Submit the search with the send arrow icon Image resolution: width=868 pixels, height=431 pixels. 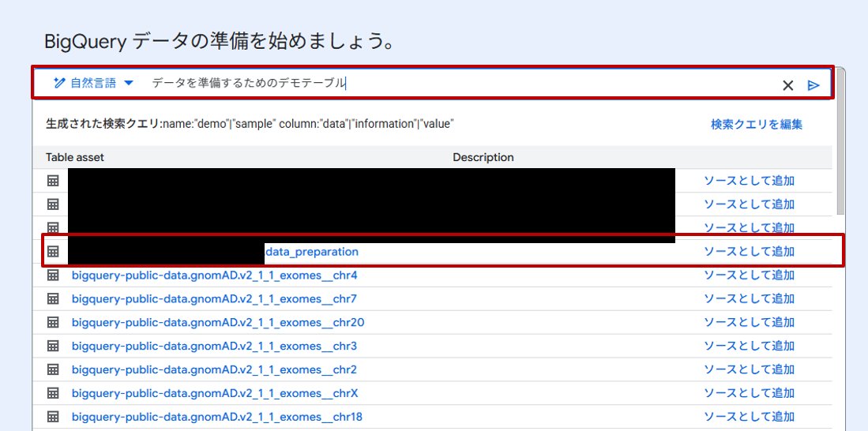(x=814, y=85)
